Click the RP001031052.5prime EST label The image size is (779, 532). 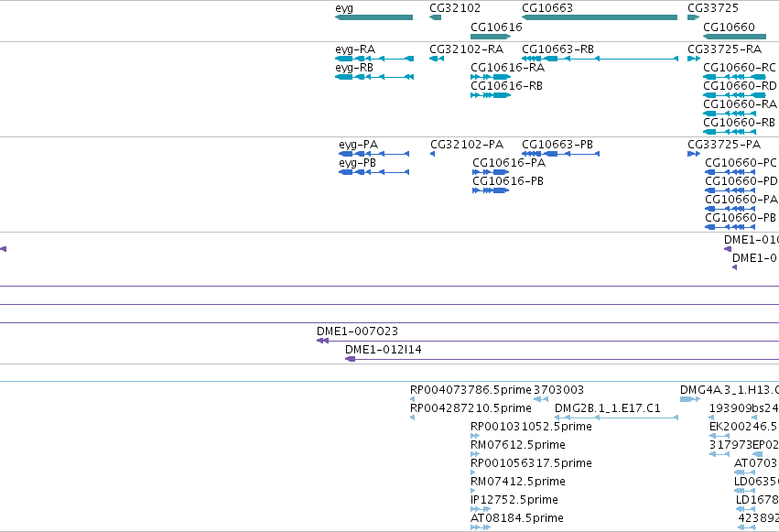pos(531,427)
